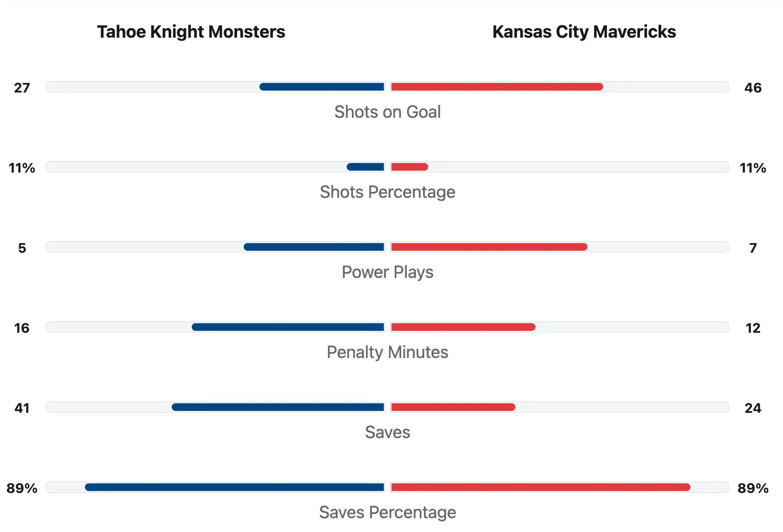Viewport: 783px width, 532px height.
Task: Select the Penalty Minutes label
Action: click(x=387, y=352)
